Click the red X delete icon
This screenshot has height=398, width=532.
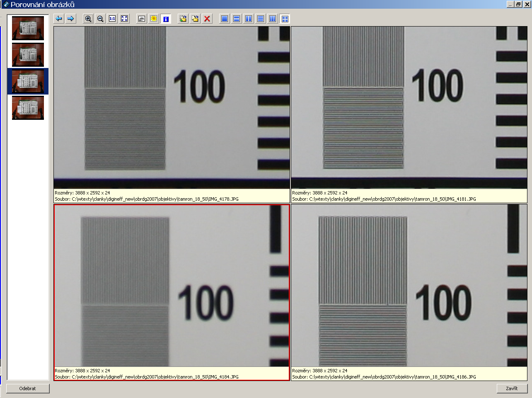[x=207, y=19]
